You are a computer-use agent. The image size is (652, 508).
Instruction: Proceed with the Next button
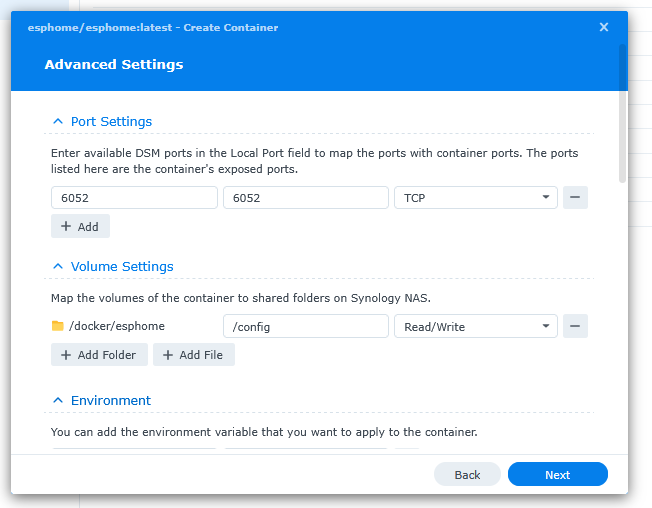click(558, 474)
